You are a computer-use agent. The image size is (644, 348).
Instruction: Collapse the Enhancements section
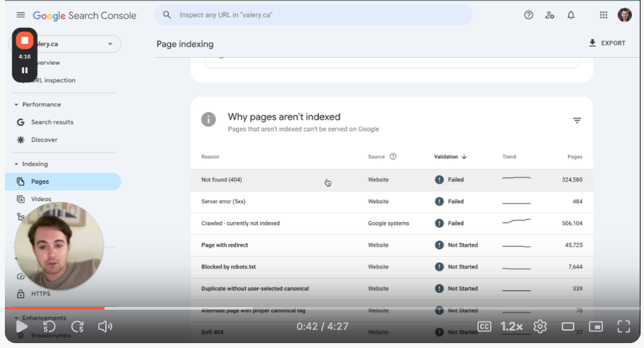tap(17, 318)
